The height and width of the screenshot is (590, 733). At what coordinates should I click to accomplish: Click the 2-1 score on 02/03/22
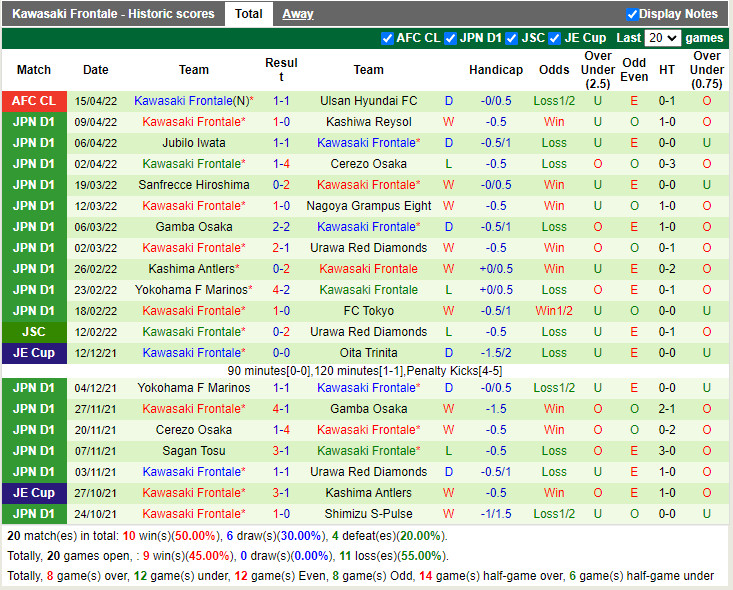coord(281,248)
